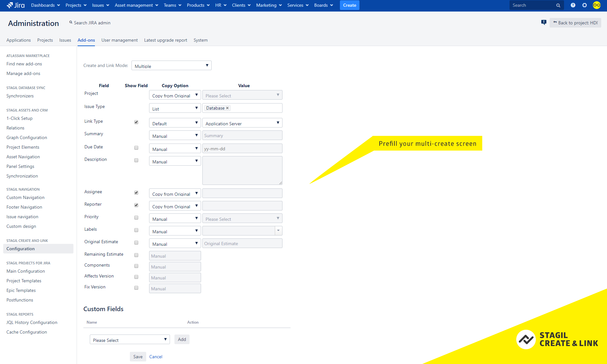The height and width of the screenshot is (364, 607).
Task: Enable Components show field checkbox
Action: click(x=136, y=266)
